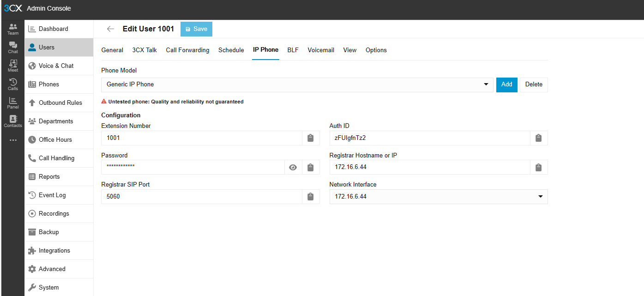Click the Delete phone button
The height and width of the screenshot is (296, 644).
tap(534, 85)
